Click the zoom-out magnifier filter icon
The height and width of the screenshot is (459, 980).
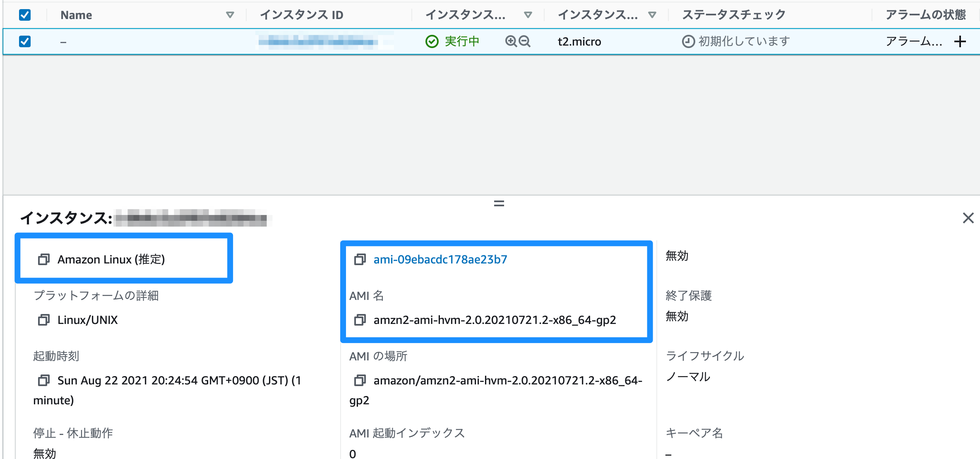525,41
